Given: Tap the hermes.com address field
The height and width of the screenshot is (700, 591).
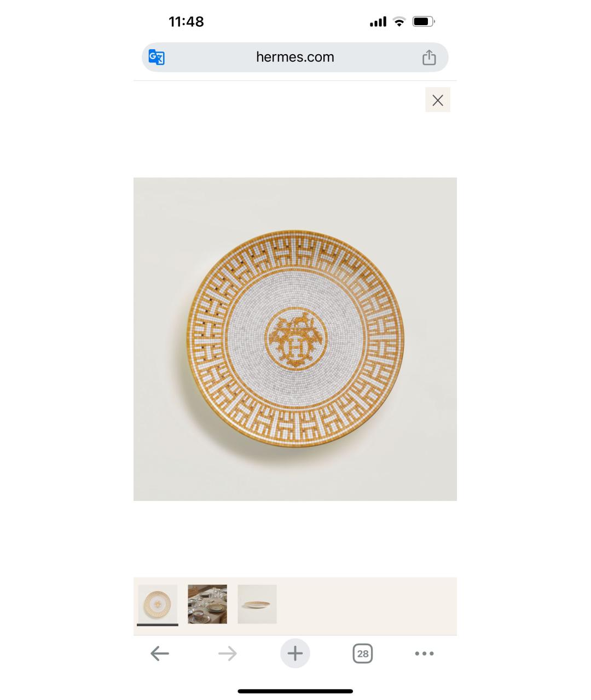Looking at the screenshot, I should click(295, 57).
